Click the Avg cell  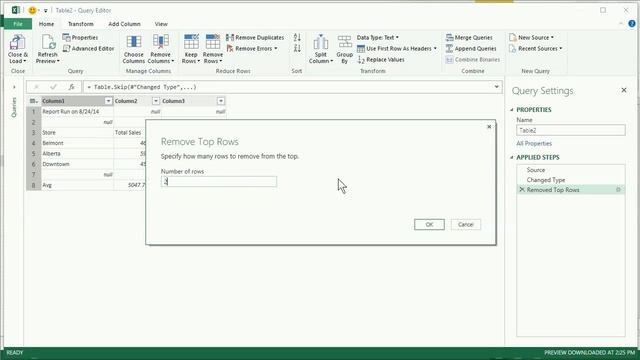point(77,185)
